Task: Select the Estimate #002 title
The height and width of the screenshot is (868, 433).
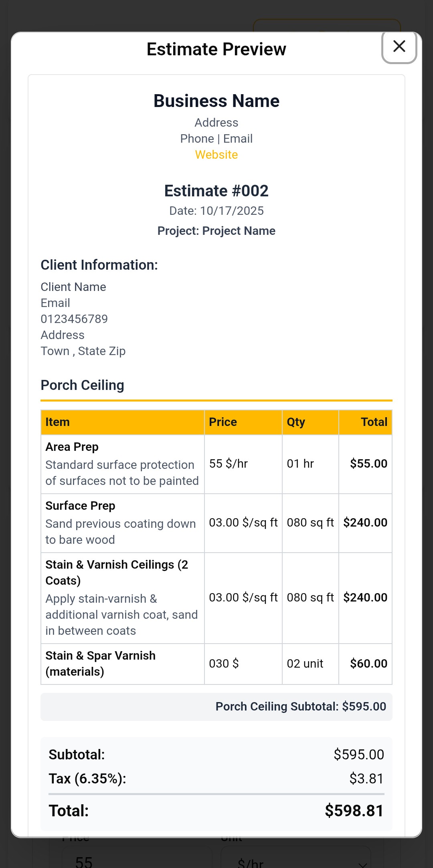Action: [216, 191]
